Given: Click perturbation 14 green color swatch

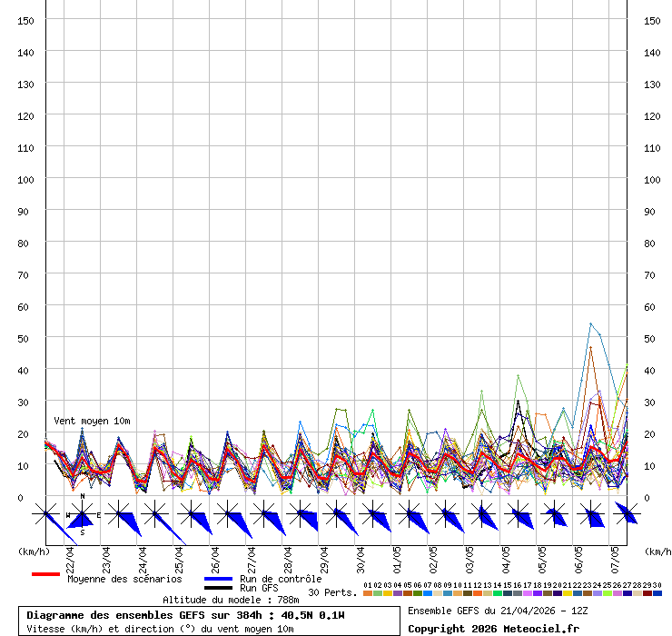Looking at the screenshot, I should 497,593.
